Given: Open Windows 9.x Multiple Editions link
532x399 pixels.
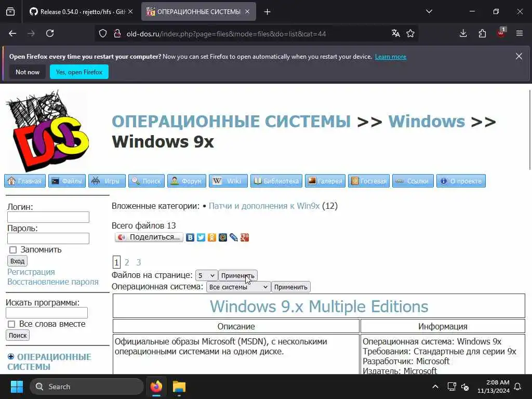Looking at the screenshot, I should (x=319, y=306).
